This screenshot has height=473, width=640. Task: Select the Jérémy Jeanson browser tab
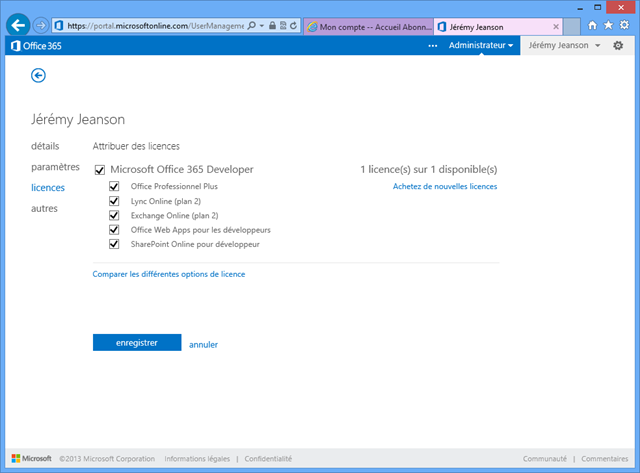(498, 27)
